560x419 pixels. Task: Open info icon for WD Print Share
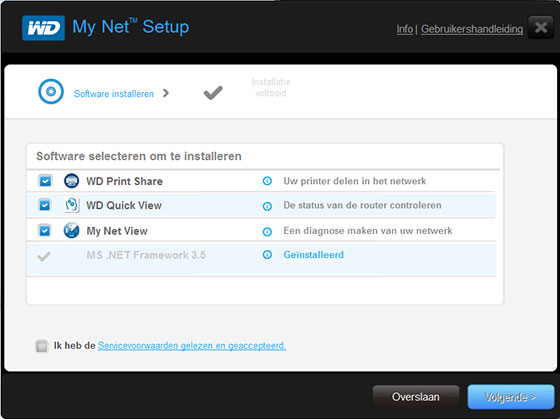[267, 181]
